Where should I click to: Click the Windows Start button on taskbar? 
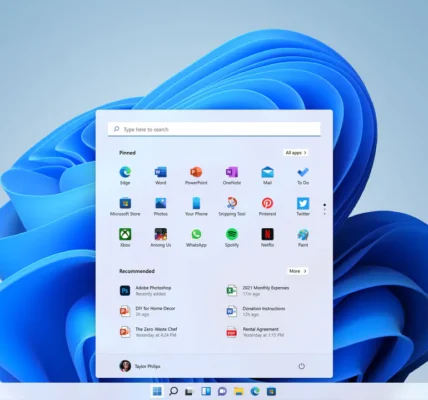point(157,391)
